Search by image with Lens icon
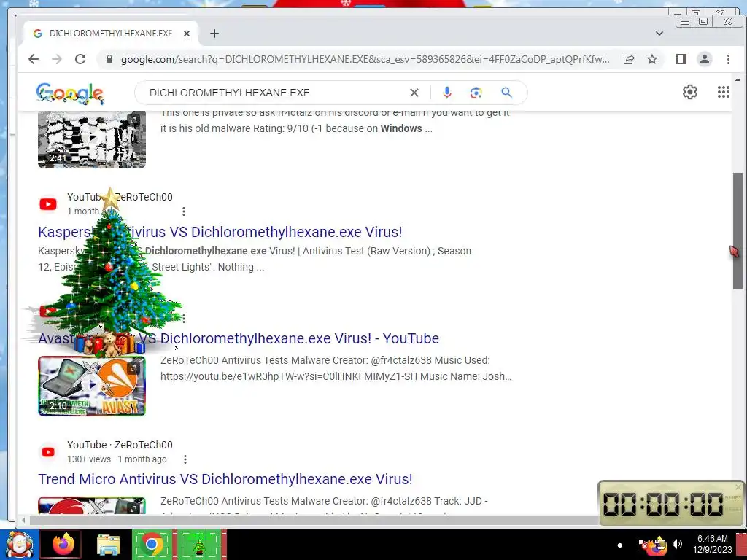This screenshot has width=747, height=560. (476, 93)
